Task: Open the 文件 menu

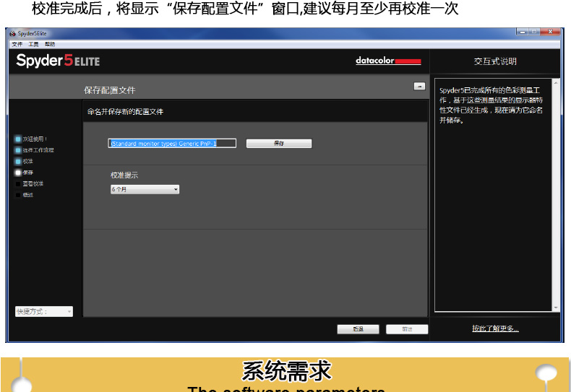Action: (17, 44)
